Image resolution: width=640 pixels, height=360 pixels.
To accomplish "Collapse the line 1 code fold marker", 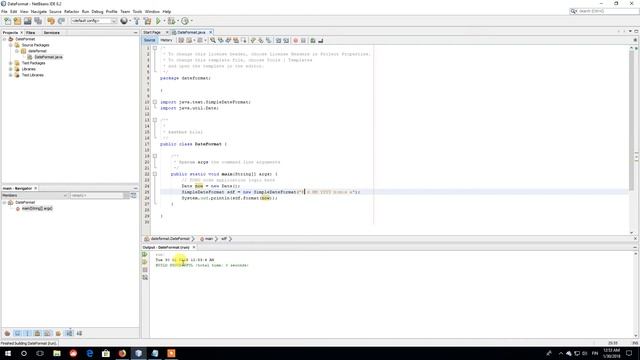I will tap(155, 48).
